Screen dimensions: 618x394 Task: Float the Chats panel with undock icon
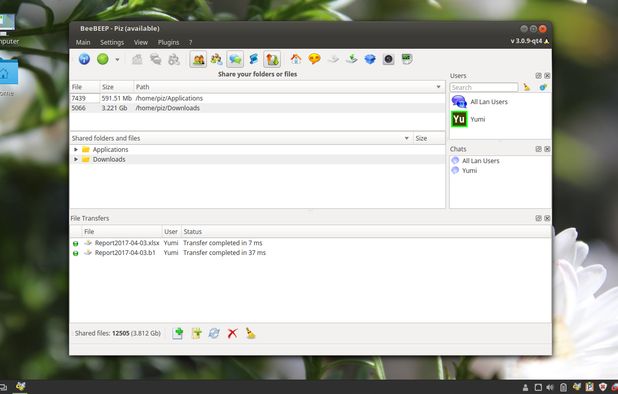tap(538, 149)
